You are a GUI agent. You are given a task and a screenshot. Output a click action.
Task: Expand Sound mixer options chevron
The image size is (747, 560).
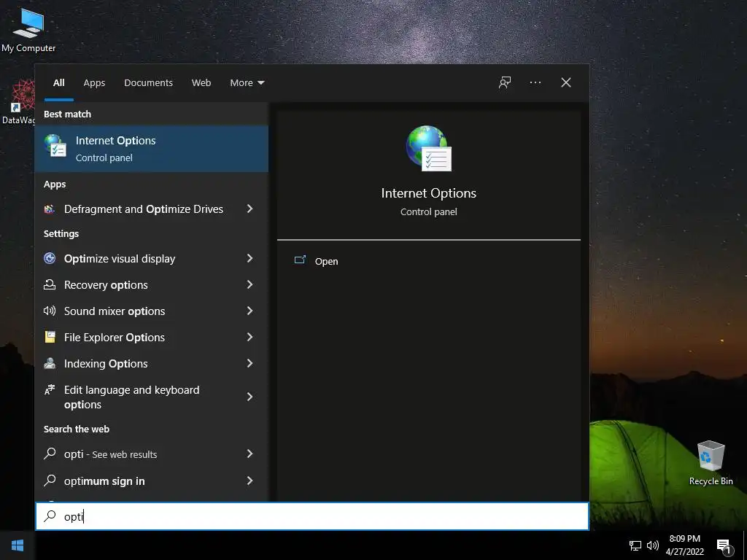click(x=249, y=311)
